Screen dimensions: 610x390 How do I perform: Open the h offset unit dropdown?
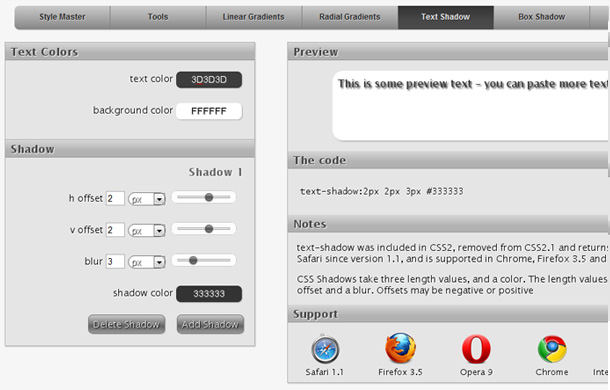pos(147,199)
